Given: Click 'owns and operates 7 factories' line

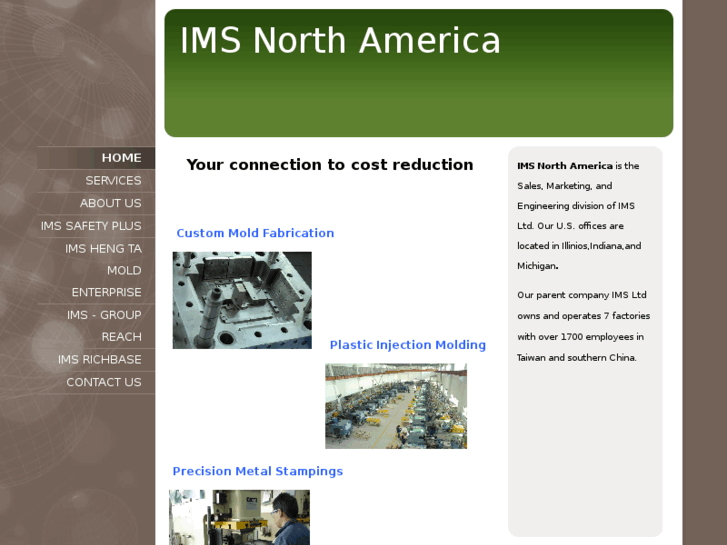Looking at the screenshot, I should (x=583, y=316).
